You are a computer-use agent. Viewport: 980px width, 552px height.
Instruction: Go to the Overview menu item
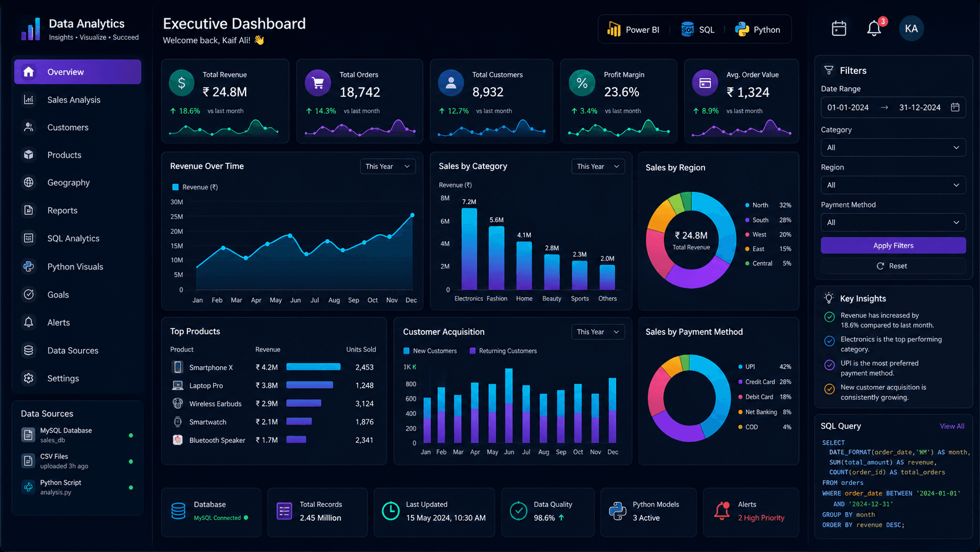pyautogui.click(x=77, y=72)
